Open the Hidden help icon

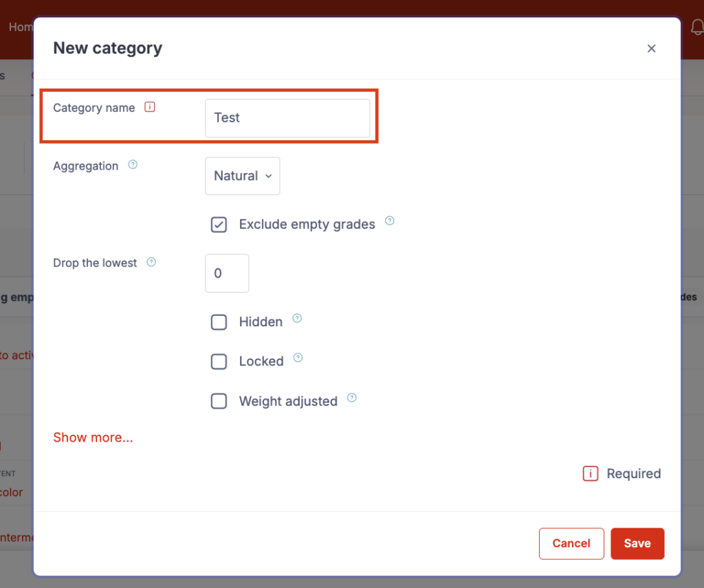(297, 319)
